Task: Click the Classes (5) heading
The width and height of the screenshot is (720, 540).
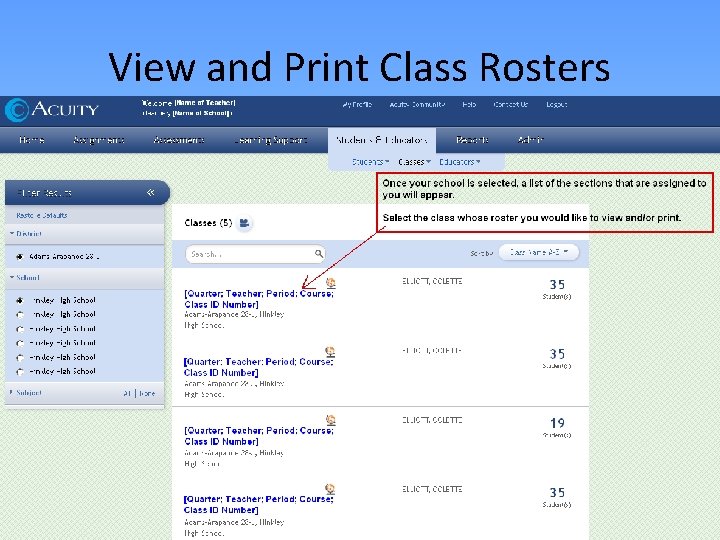Action: 208,223
